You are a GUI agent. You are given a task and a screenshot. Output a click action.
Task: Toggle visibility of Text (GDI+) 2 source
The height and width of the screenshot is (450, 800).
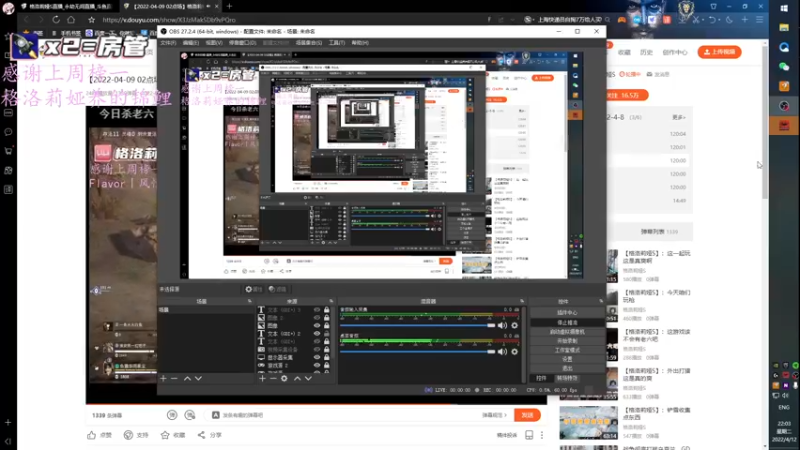(x=317, y=334)
